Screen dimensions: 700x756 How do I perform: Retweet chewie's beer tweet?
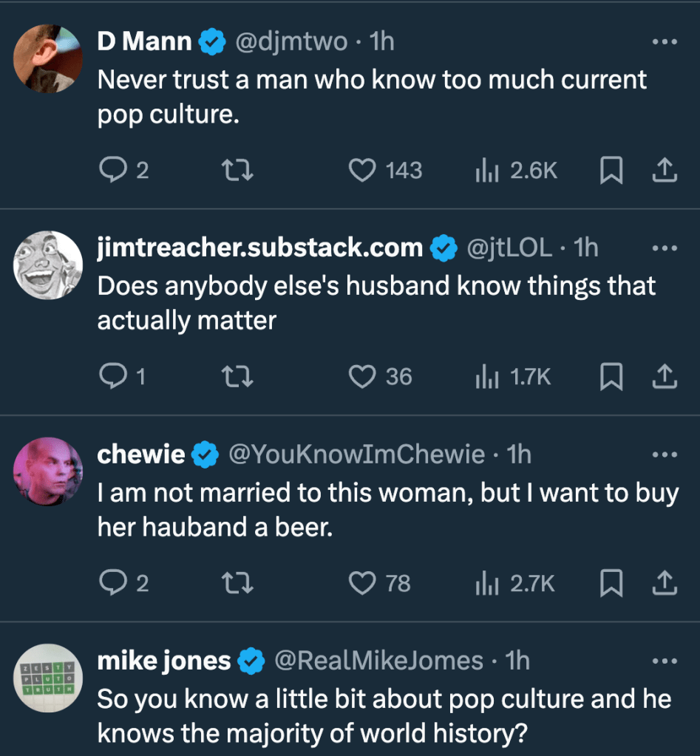coord(239,583)
